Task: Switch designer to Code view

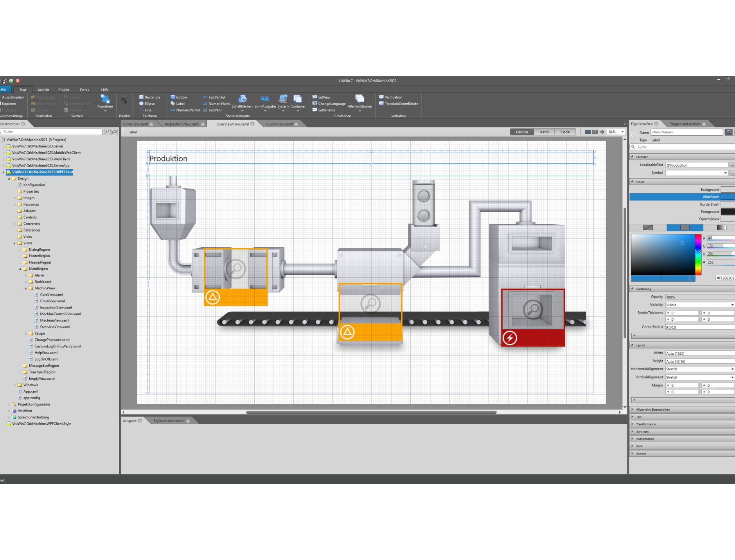Action: (565, 132)
